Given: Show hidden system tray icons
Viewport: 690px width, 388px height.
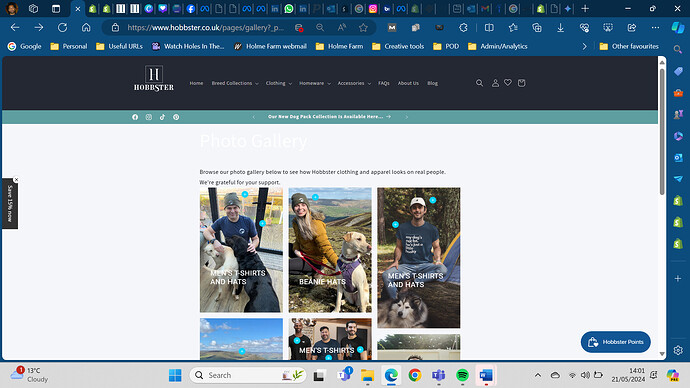Looking at the screenshot, I should (538, 375).
